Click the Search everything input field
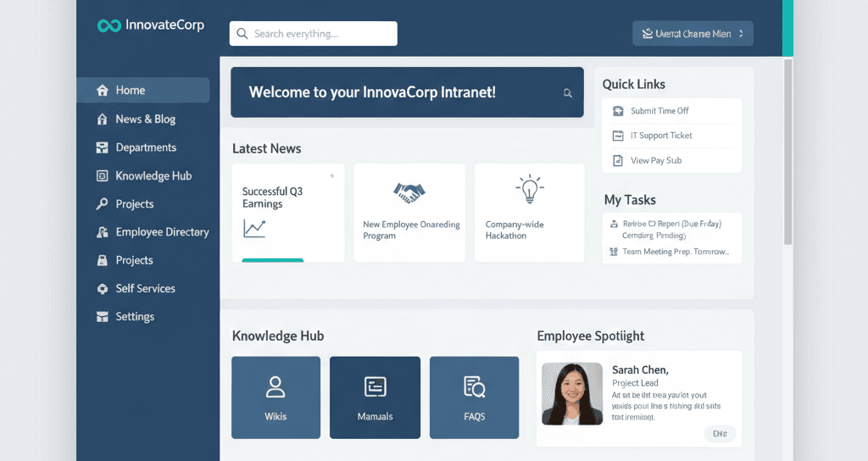This screenshot has height=461, width=868. tap(314, 34)
